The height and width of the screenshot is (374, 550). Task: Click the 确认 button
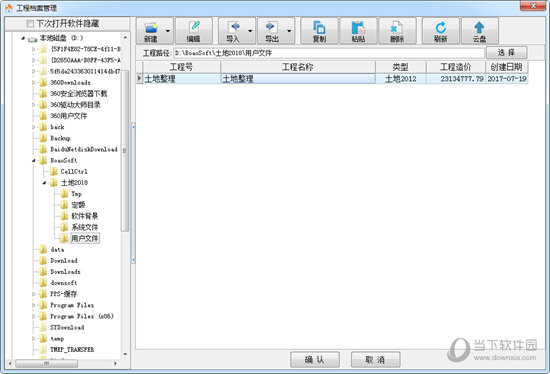[x=315, y=360]
